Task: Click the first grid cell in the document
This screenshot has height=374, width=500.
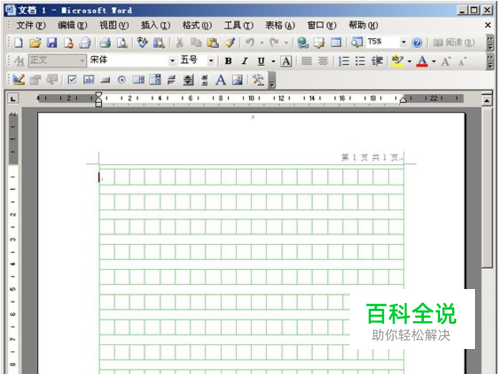Action: tap(107, 177)
